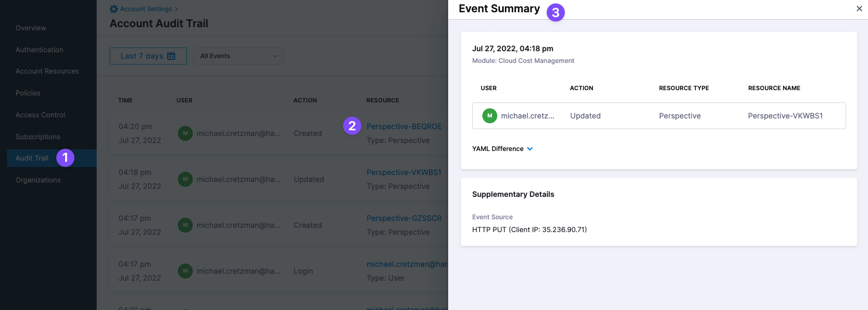Click user avatar in 04:17 pm Created row

click(x=185, y=225)
